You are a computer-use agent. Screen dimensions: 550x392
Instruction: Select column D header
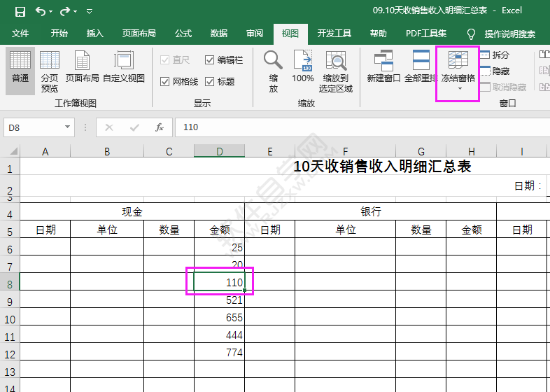[219, 152]
